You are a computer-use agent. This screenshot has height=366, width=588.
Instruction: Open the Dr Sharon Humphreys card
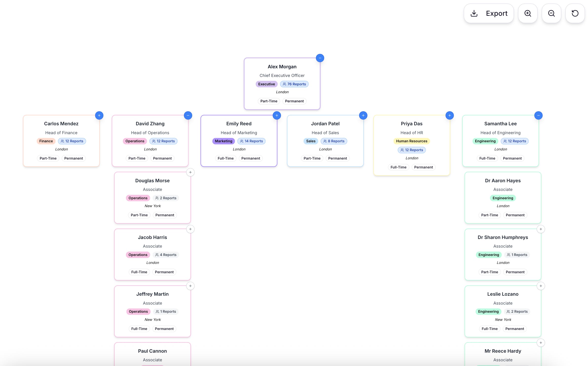tap(503, 255)
